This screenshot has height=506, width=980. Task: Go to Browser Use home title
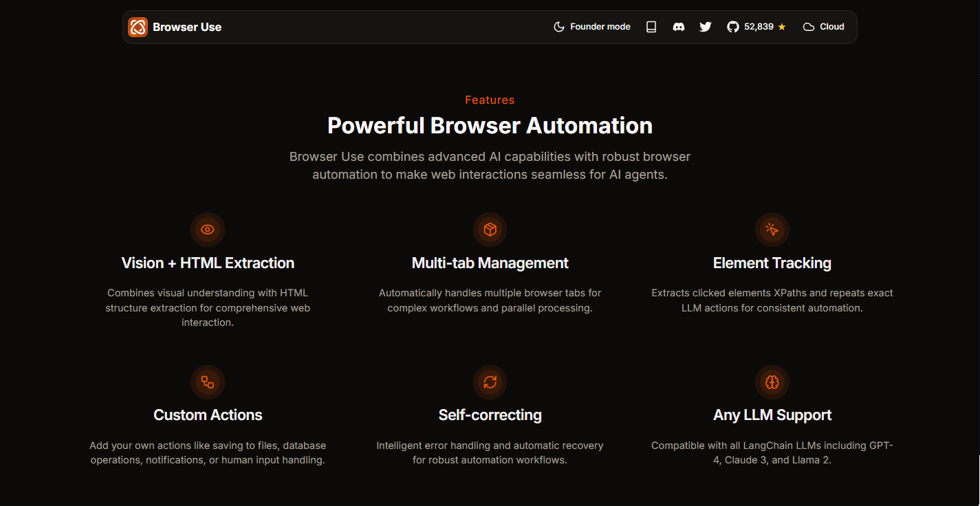click(187, 27)
